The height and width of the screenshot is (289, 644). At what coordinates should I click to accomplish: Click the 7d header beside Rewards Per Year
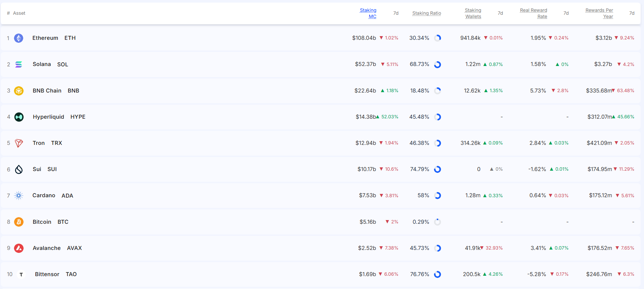pyautogui.click(x=632, y=13)
